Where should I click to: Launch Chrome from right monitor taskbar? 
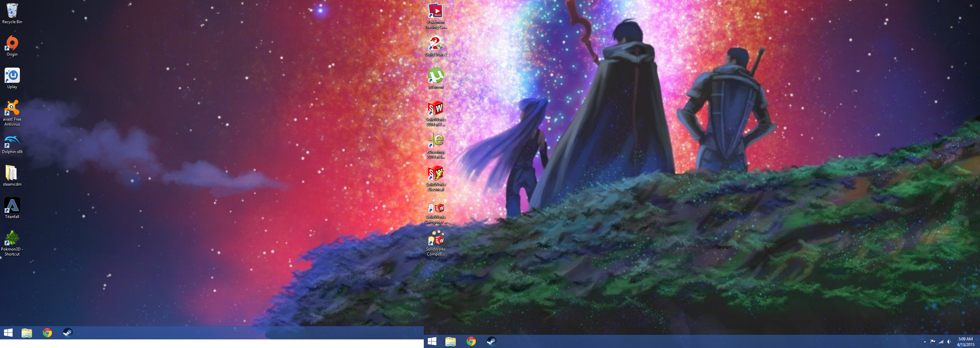471,341
